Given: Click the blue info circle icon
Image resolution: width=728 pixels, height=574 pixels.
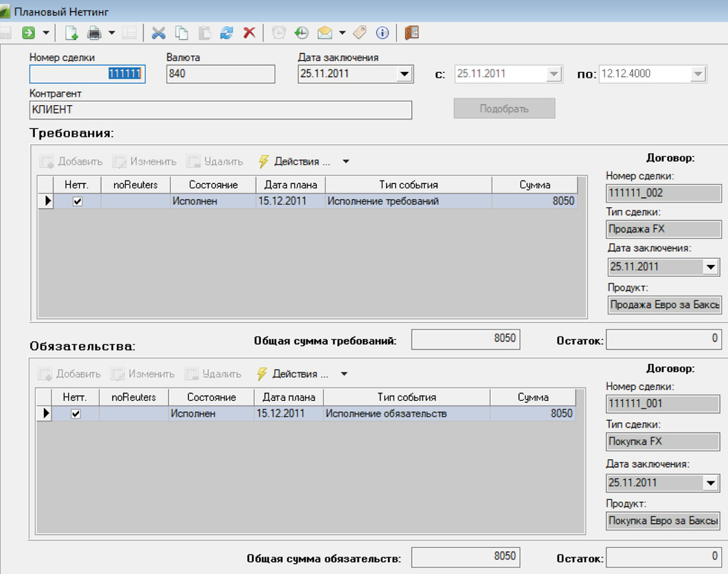Looking at the screenshot, I should pos(383,32).
